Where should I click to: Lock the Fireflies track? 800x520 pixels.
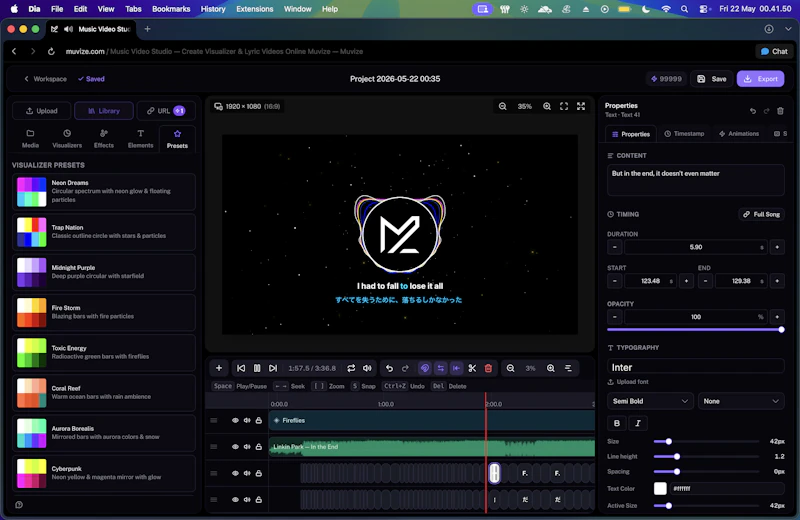click(x=259, y=420)
